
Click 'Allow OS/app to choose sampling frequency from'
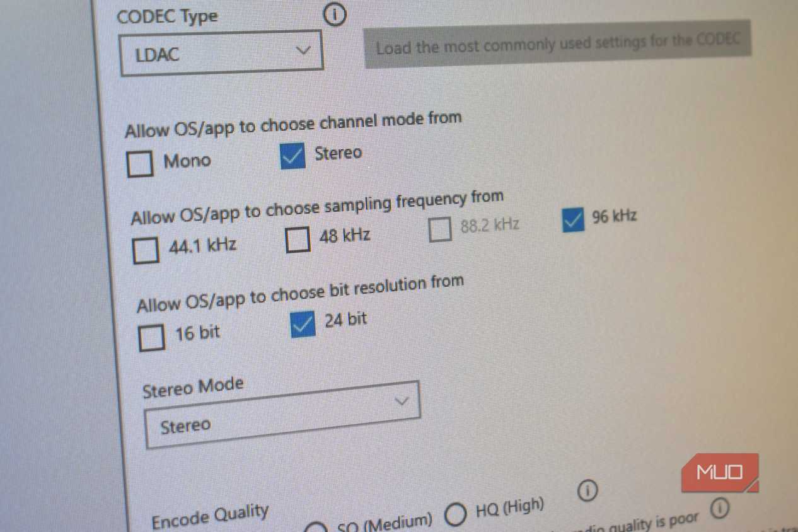click(317, 207)
